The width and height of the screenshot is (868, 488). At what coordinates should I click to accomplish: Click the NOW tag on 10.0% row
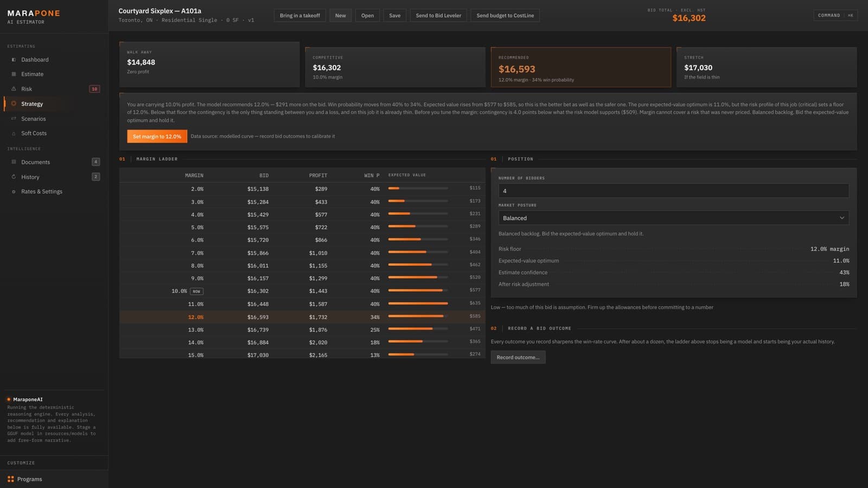(x=196, y=291)
